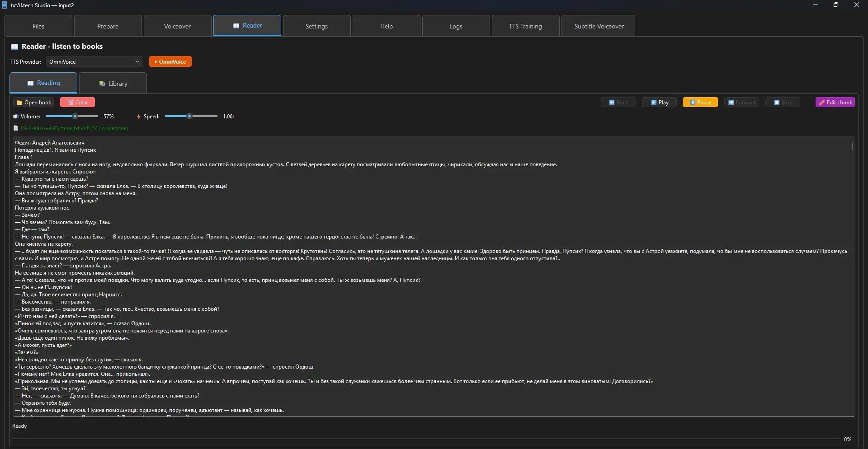Click the txtAI.tech Studio app icon
Viewport: 868px width, 449px height.
(x=5, y=5)
